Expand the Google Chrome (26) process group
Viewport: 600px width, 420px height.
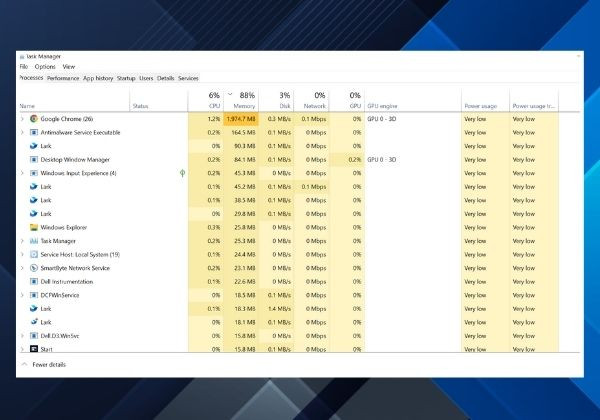(x=22, y=119)
